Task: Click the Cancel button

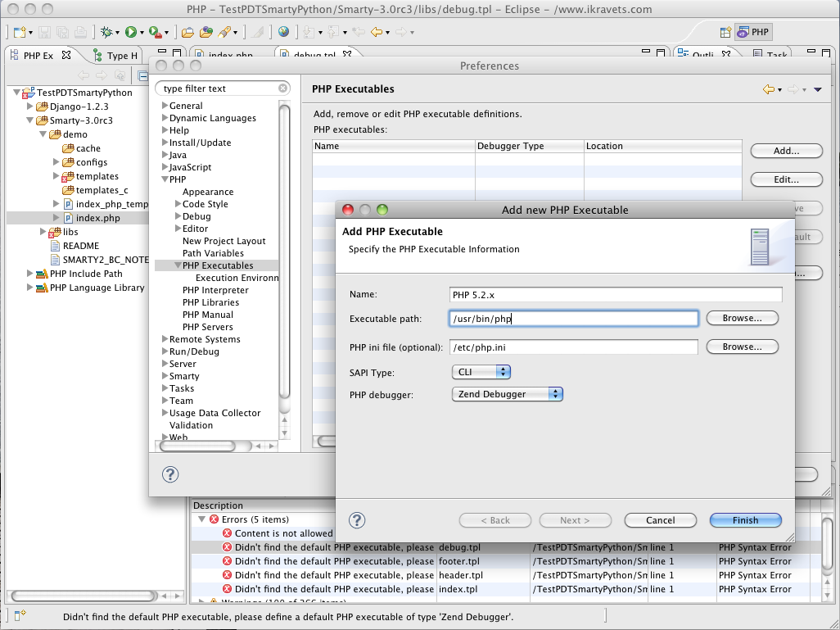Action: coord(661,520)
